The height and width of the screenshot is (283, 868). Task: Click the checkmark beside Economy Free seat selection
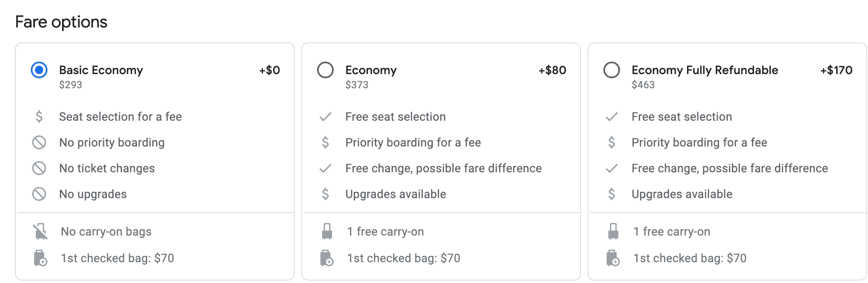(x=325, y=117)
